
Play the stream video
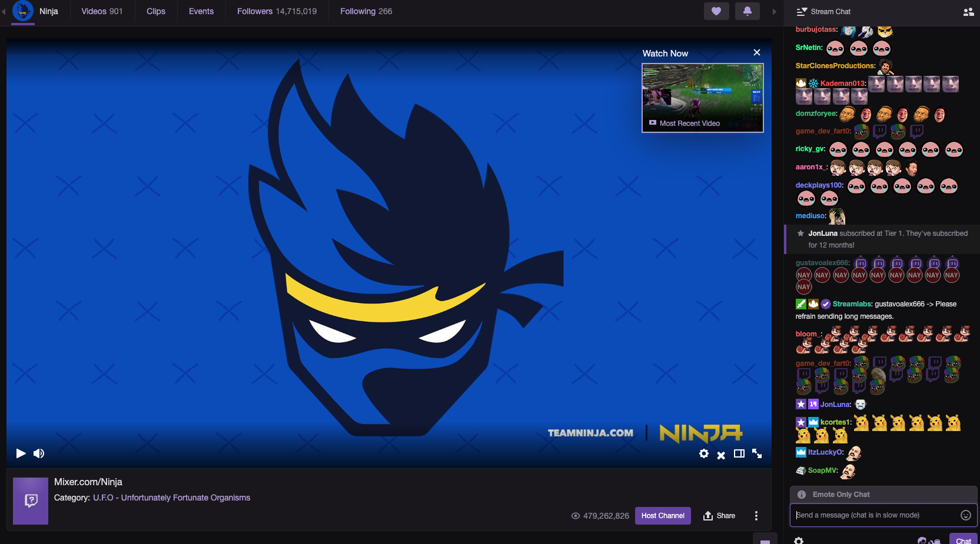pyautogui.click(x=21, y=453)
